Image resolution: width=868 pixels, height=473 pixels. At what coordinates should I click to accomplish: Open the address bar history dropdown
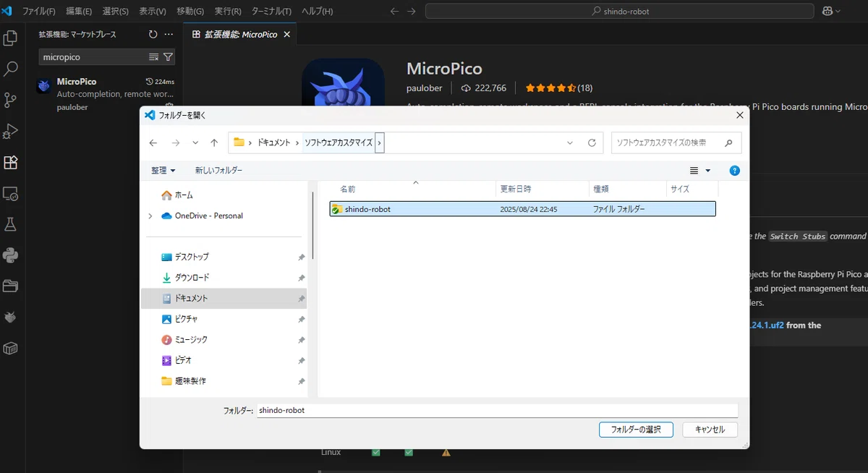pos(570,142)
